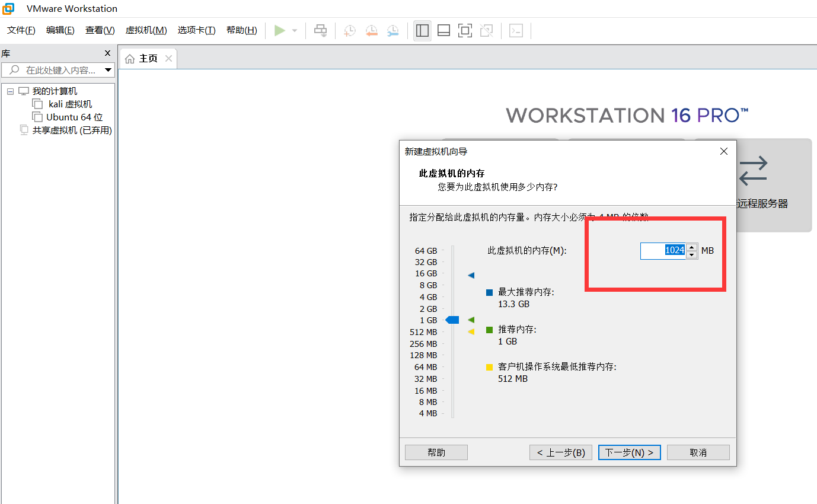The width and height of the screenshot is (817, 504).
Task: Click the blue memory slider thumb
Action: [x=452, y=320]
